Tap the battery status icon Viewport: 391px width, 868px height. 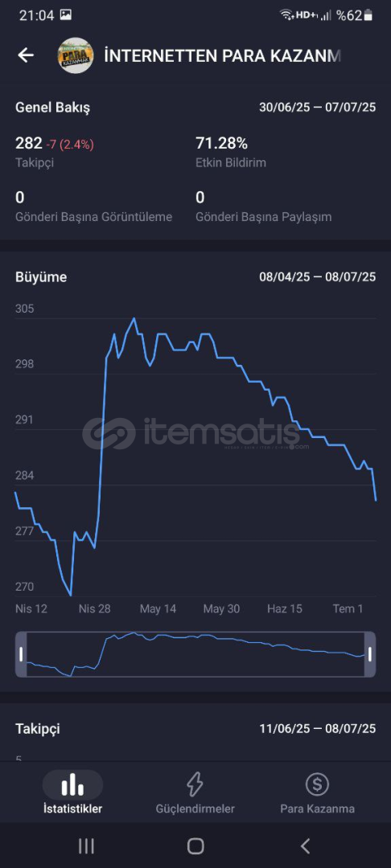(x=368, y=15)
